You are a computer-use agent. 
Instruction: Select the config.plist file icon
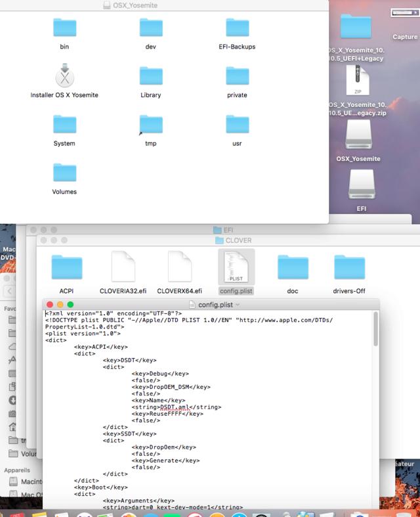(x=236, y=267)
